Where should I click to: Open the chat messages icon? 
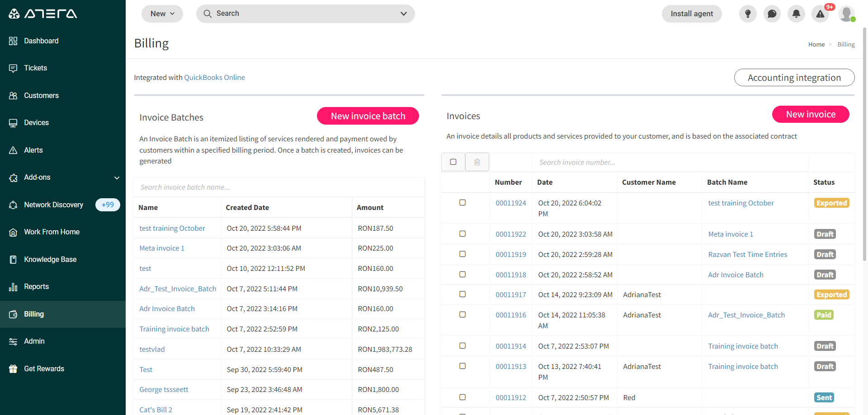pos(772,14)
